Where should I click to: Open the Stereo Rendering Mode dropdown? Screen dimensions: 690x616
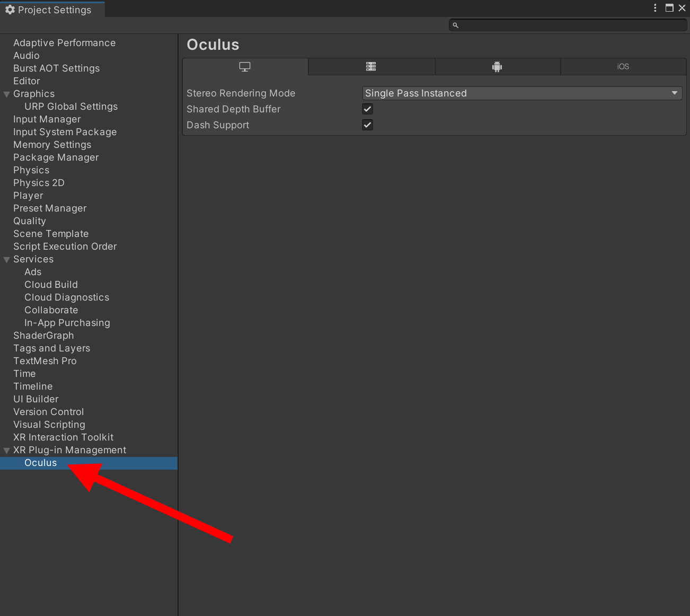[522, 93]
